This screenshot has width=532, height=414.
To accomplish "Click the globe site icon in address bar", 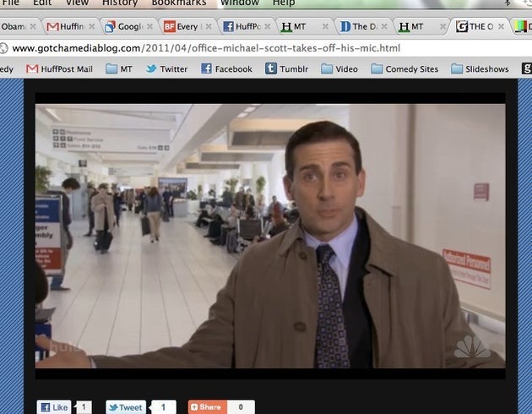I will [x=3, y=48].
